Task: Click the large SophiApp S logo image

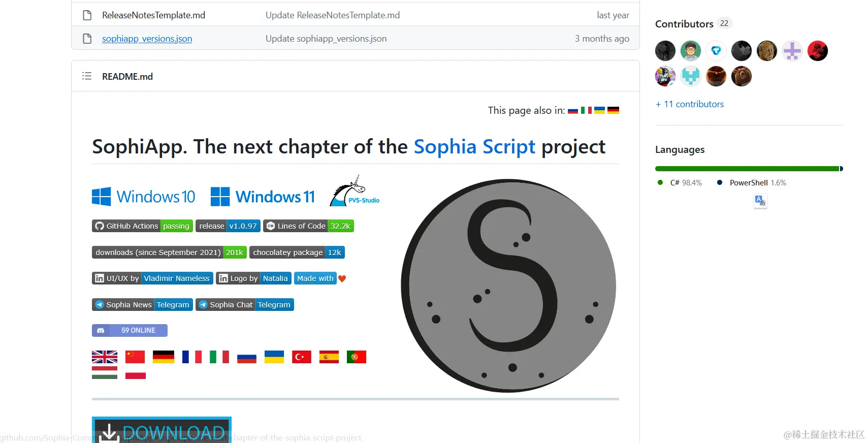Action: [508, 286]
